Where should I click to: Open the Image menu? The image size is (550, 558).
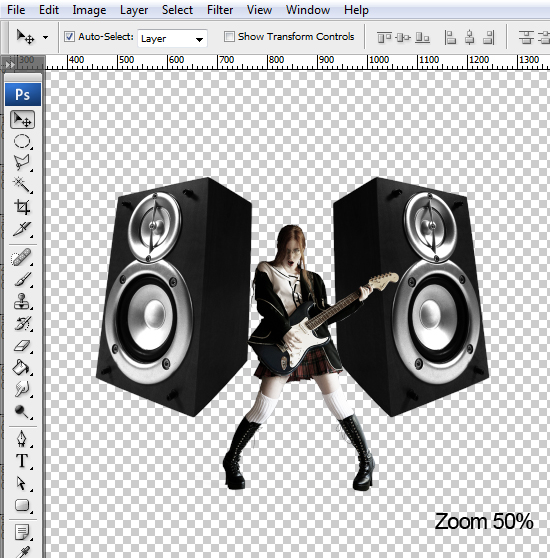[89, 10]
